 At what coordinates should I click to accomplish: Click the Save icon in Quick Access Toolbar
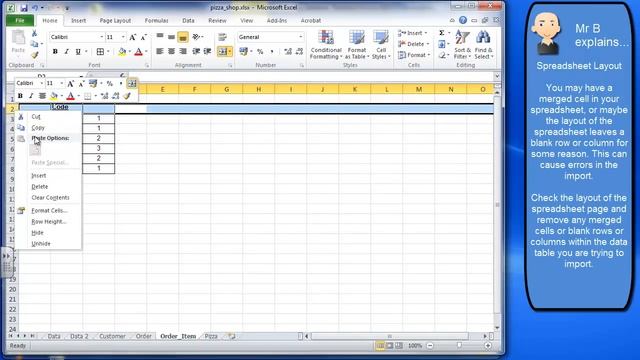24,8
